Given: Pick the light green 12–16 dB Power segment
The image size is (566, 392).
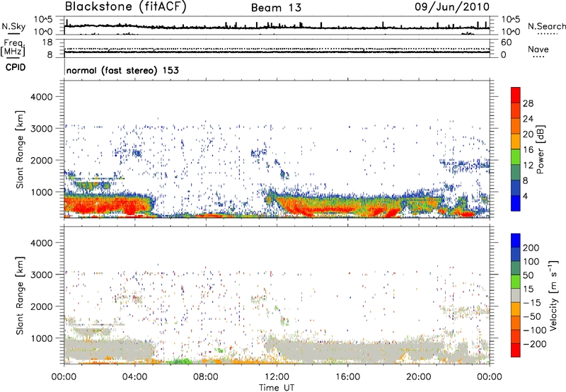Looking at the screenshot, I should click(516, 157).
